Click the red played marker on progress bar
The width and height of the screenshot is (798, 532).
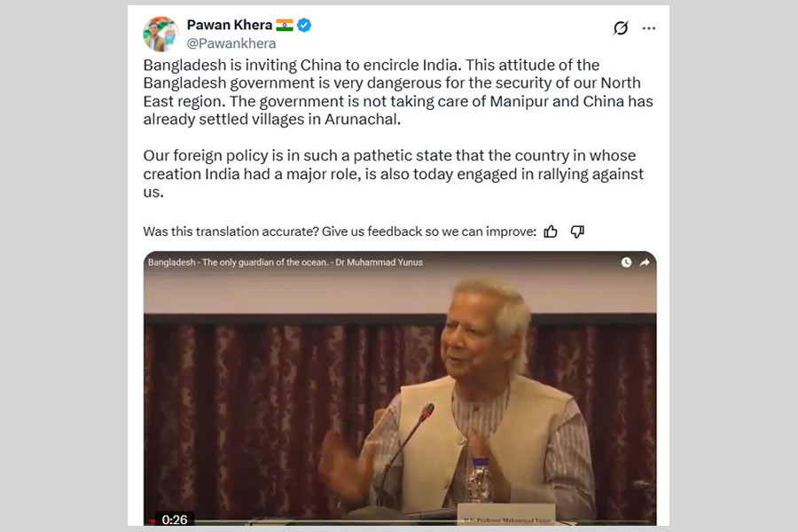click(x=152, y=521)
